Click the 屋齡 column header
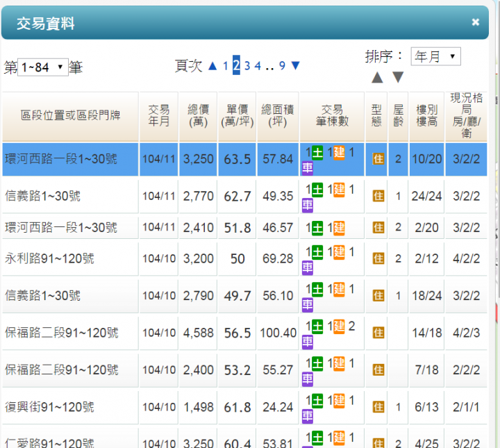The image size is (500, 448). tap(399, 117)
